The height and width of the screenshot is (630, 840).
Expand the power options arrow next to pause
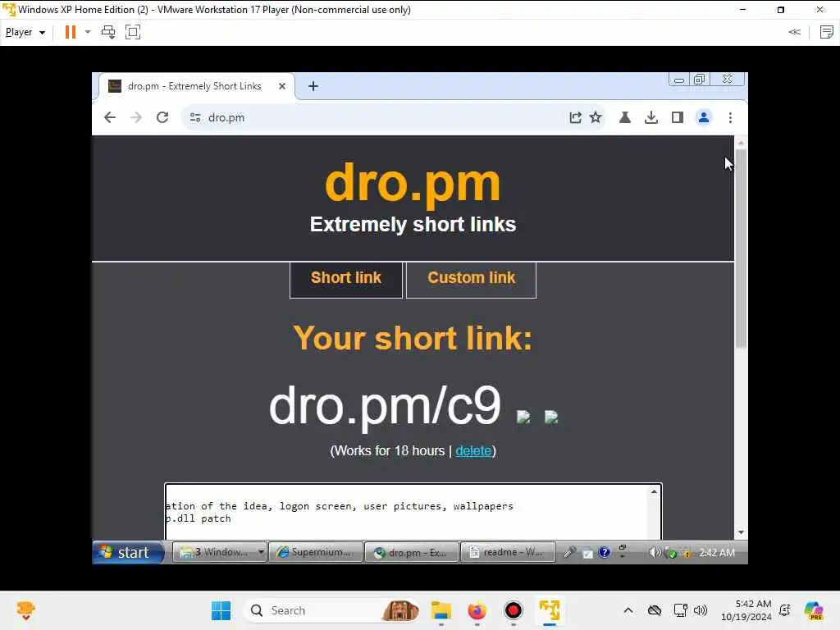(x=88, y=32)
